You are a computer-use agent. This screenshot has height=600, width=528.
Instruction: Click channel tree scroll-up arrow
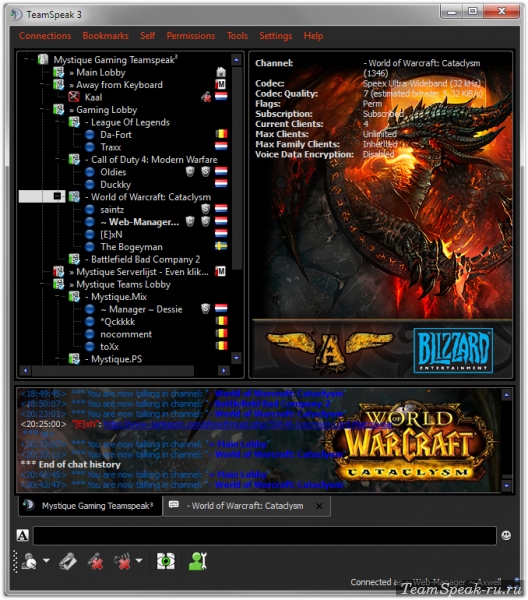pyautogui.click(x=236, y=60)
